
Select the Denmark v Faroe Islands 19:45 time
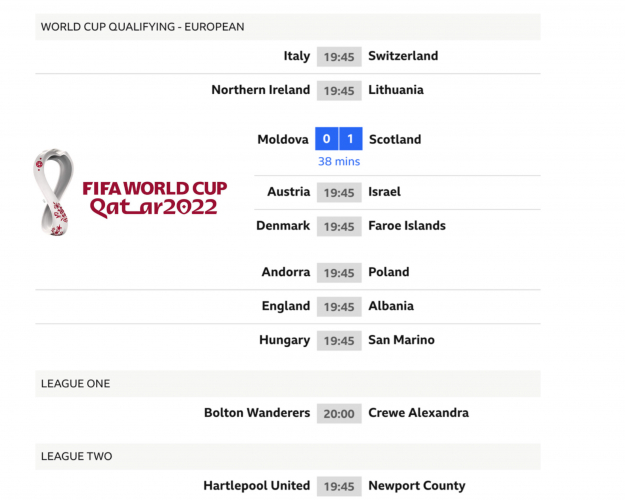click(339, 227)
